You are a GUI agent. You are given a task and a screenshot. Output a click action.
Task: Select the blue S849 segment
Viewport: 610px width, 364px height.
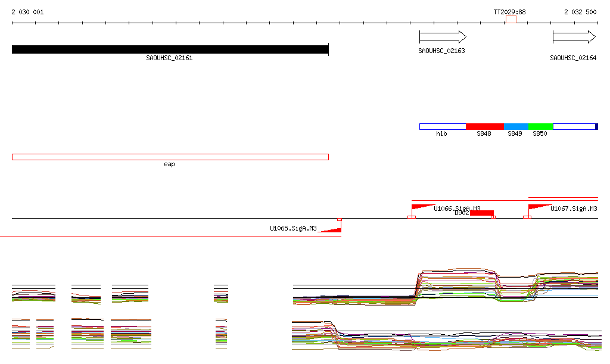(x=516, y=126)
